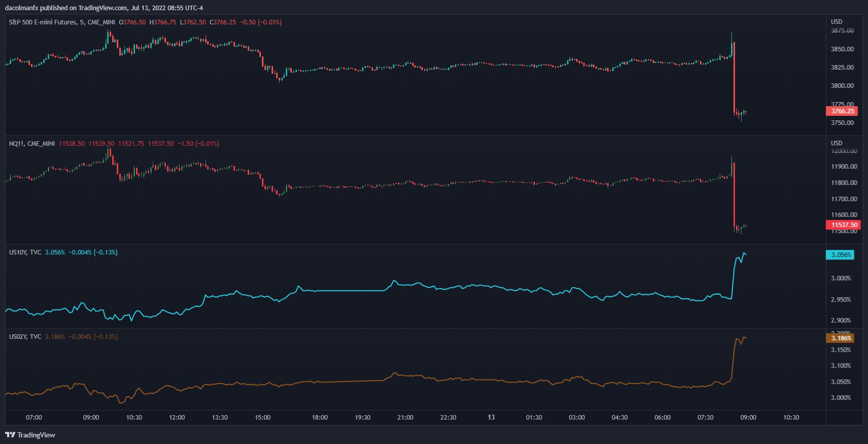Click the 11800.00 price scale label

[844, 183]
